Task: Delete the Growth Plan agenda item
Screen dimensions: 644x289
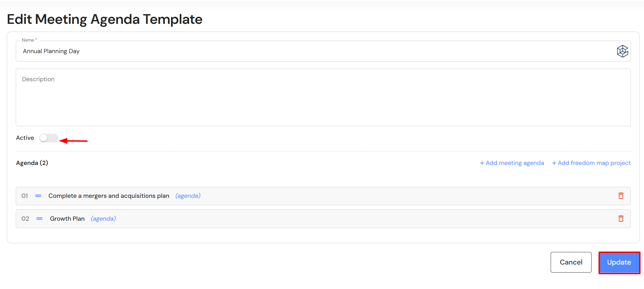Action: tap(621, 219)
